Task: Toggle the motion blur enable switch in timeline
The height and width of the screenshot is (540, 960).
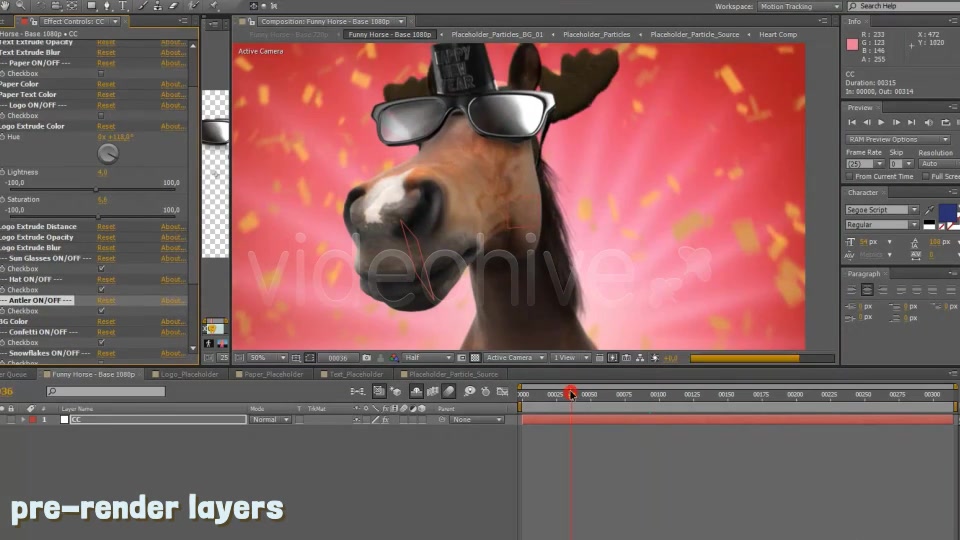Action: click(x=449, y=391)
